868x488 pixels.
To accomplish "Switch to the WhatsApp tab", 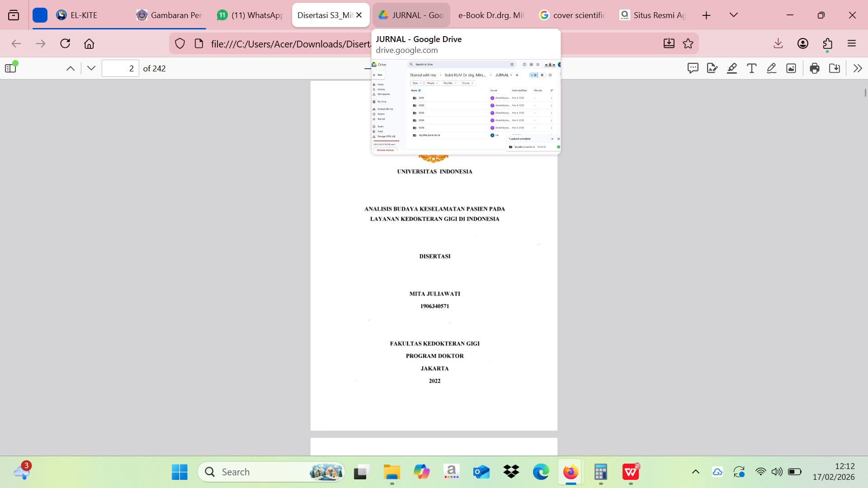I will click(250, 15).
